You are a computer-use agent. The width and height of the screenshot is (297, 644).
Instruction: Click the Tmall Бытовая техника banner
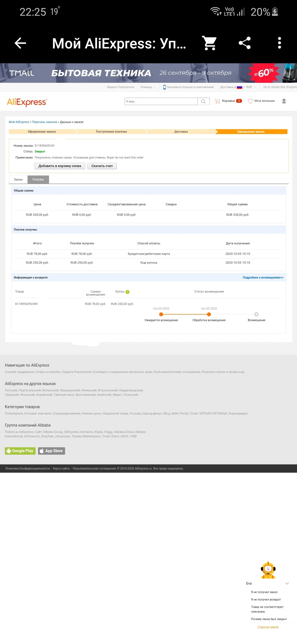click(x=148, y=73)
